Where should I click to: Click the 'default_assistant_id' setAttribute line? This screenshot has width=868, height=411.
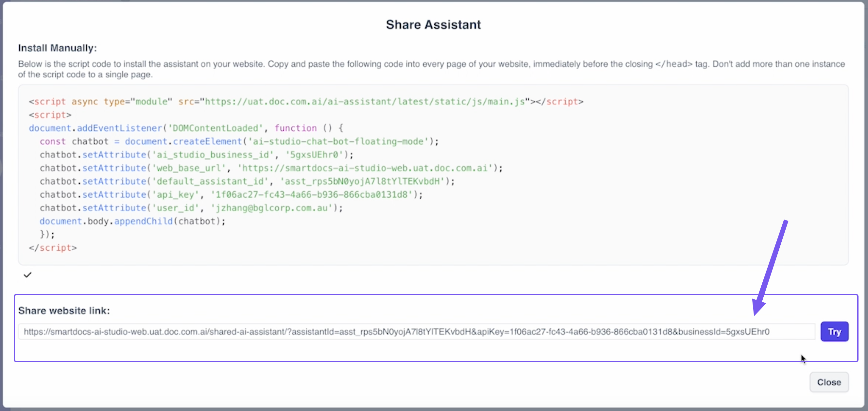pyautogui.click(x=247, y=181)
